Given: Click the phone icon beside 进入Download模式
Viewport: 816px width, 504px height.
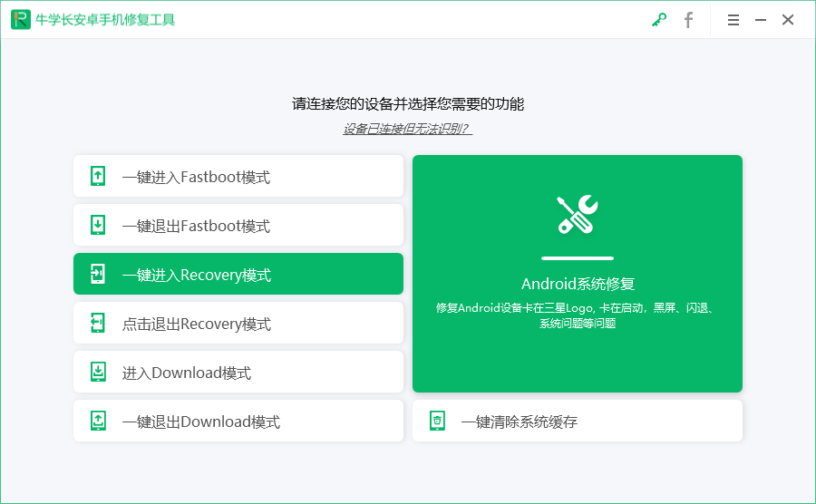Looking at the screenshot, I should click(98, 373).
